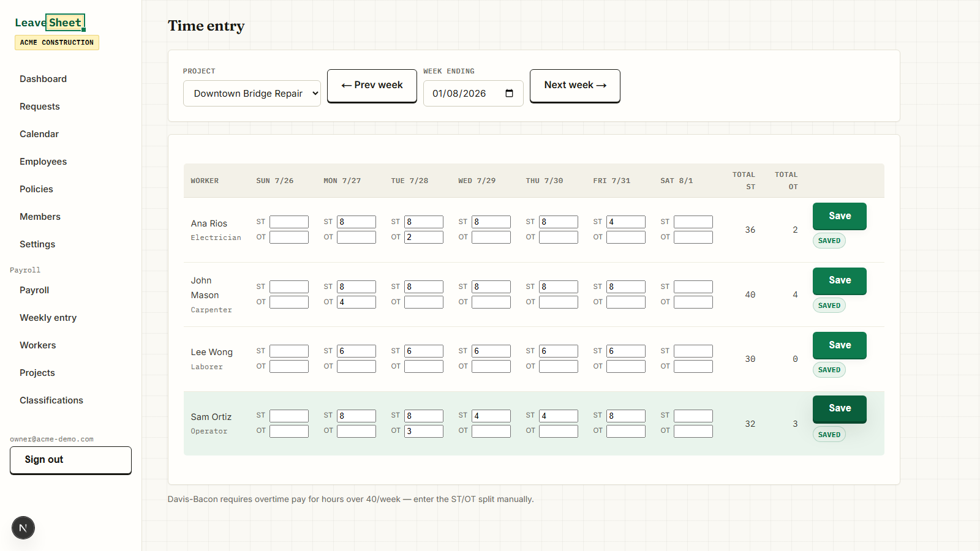Click the ACME CONSTRUCTION badge

coord(57,42)
